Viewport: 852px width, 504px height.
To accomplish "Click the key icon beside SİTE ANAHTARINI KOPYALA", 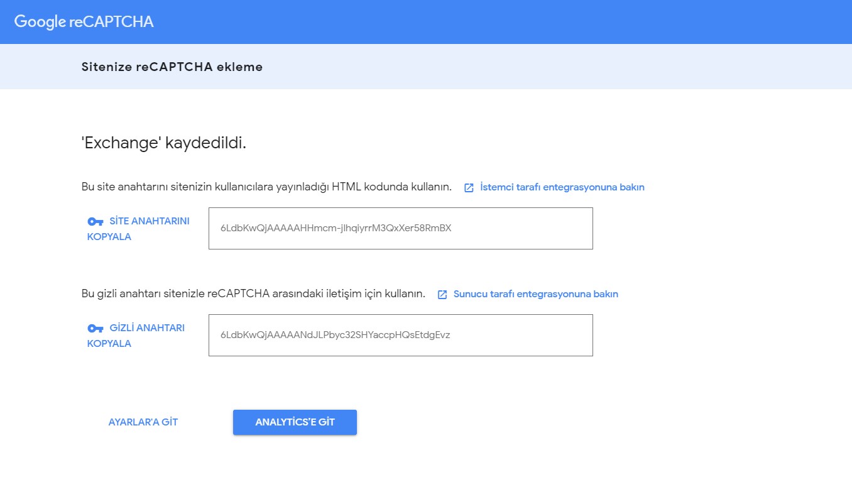I will pyautogui.click(x=95, y=221).
